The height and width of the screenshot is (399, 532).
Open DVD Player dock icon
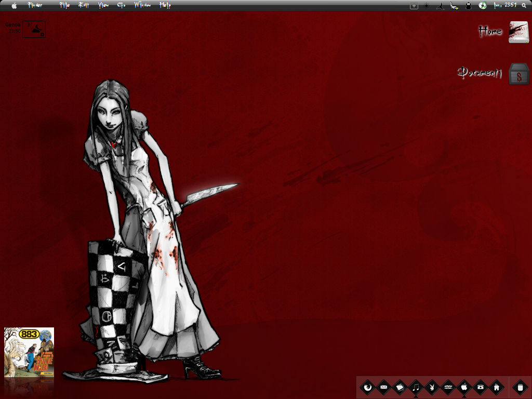(448, 387)
